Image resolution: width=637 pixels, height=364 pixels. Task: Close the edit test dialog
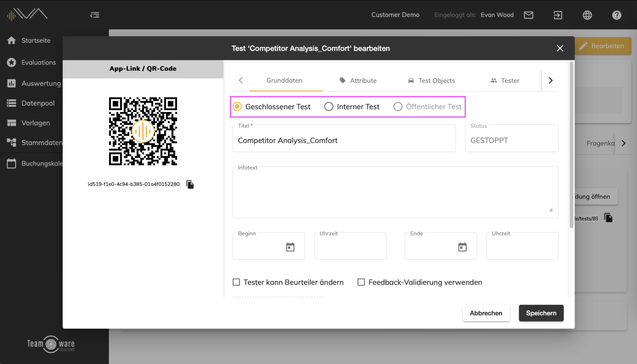[x=560, y=48]
